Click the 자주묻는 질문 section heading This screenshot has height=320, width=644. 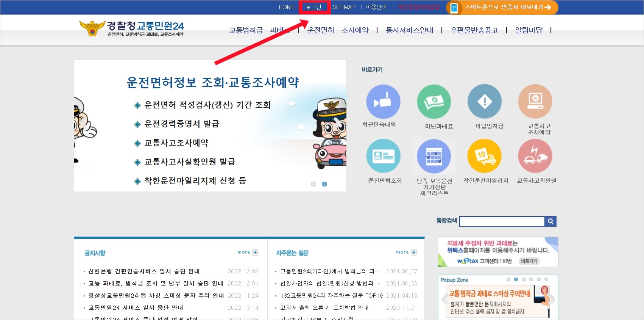click(x=292, y=253)
